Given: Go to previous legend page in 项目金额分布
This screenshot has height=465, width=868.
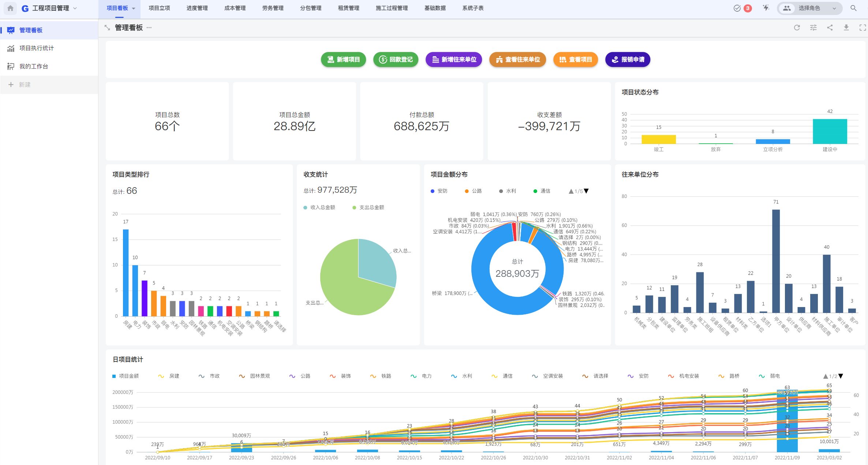Looking at the screenshot, I should point(571,191).
